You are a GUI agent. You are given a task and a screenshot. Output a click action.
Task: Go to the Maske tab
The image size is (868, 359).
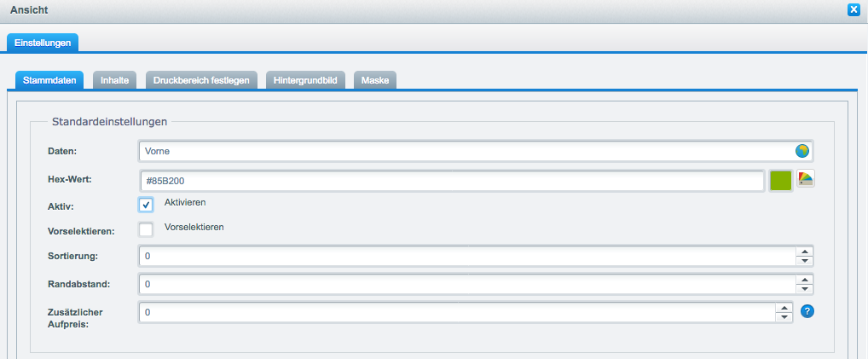pos(375,80)
